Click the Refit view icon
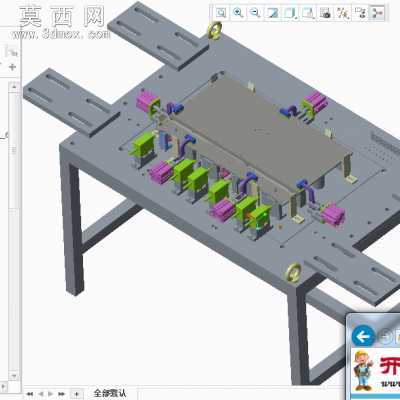 point(221,13)
